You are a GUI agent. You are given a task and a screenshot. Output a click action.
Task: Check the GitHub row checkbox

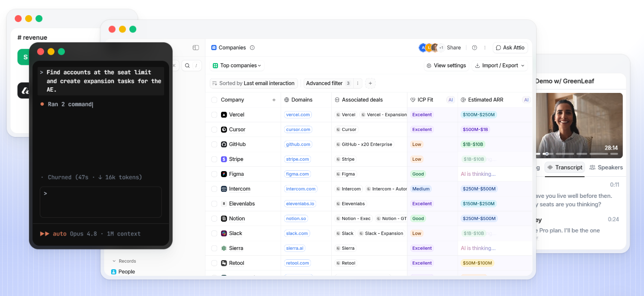214,144
